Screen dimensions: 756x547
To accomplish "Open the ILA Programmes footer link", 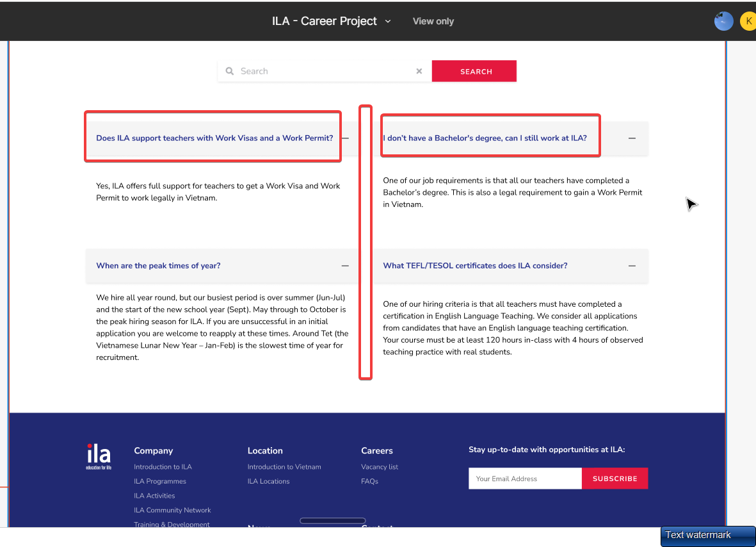I will click(x=160, y=482).
